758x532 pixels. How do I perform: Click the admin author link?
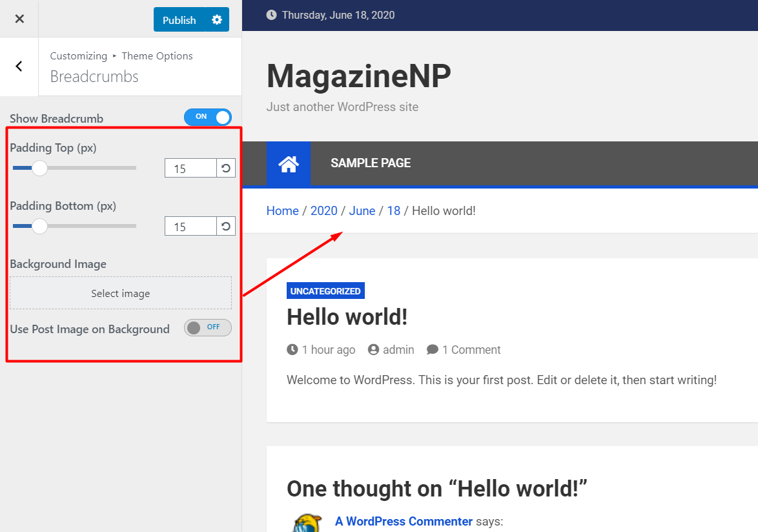point(398,350)
